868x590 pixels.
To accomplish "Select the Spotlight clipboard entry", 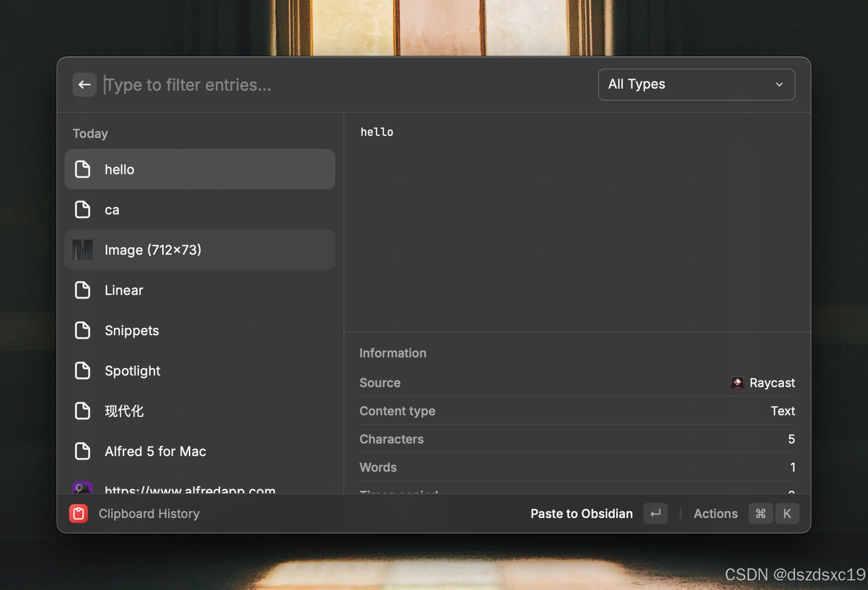I will pyautogui.click(x=200, y=371).
